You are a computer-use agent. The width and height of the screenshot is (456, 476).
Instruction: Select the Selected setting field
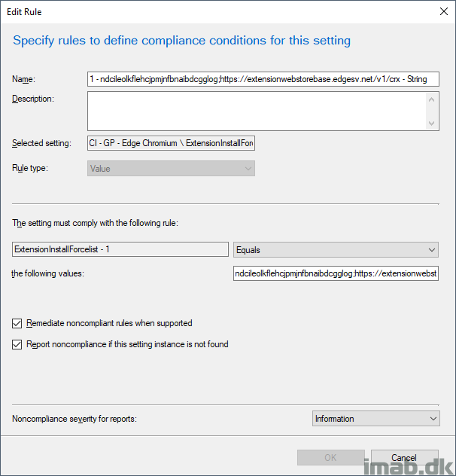[171, 143]
